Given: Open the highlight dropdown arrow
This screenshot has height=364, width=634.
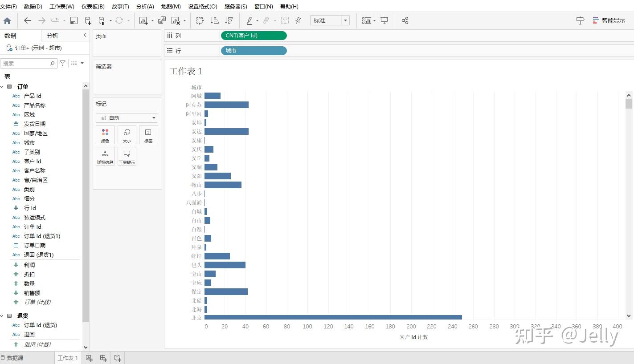Looking at the screenshot, I should tap(257, 20).
